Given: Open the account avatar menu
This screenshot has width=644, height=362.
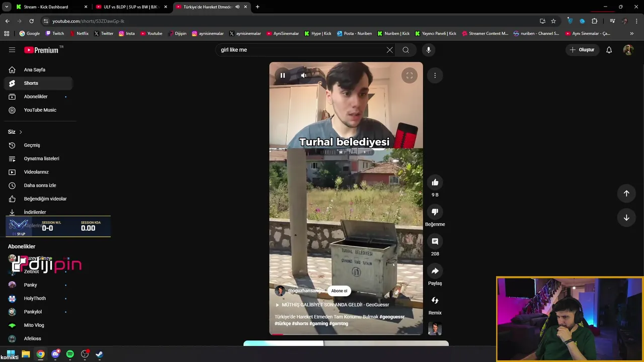Looking at the screenshot, I should [628, 50].
